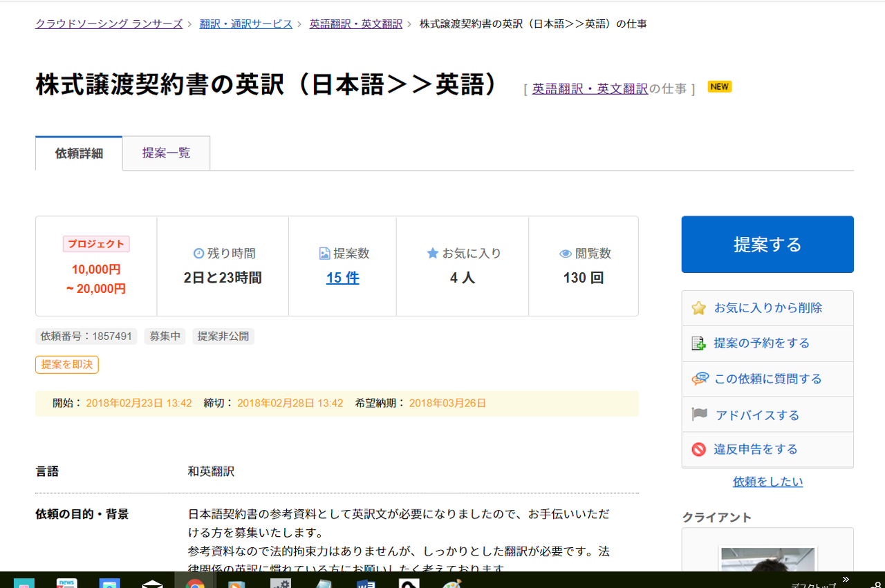Click the image icon beside 提案数
885x588 pixels.
pos(324,253)
